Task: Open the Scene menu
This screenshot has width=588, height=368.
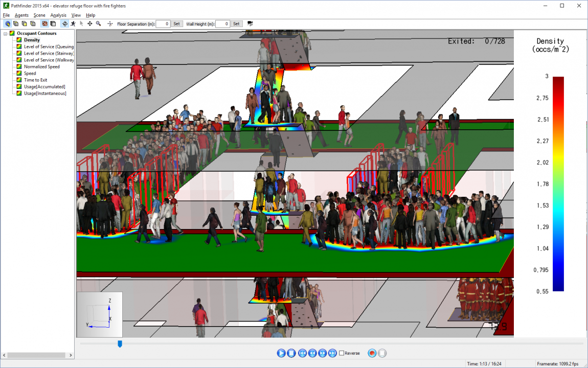Action: 39,15
